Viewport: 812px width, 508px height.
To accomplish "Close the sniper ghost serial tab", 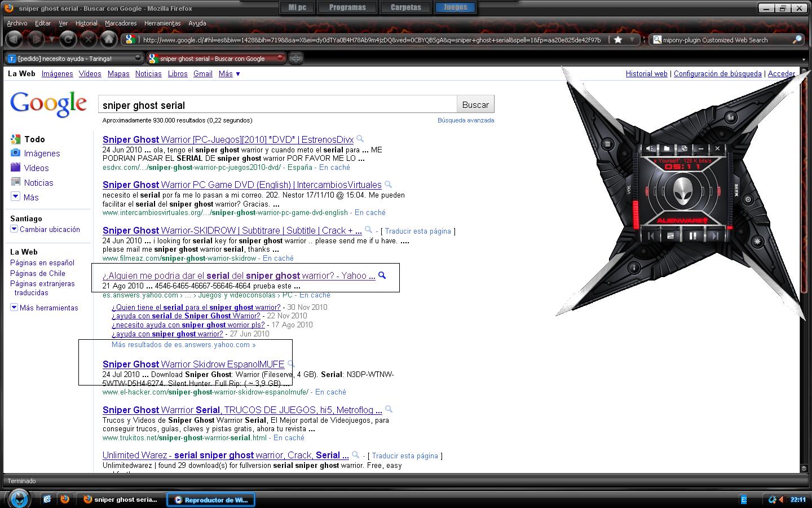I will (x=280, y=58).
